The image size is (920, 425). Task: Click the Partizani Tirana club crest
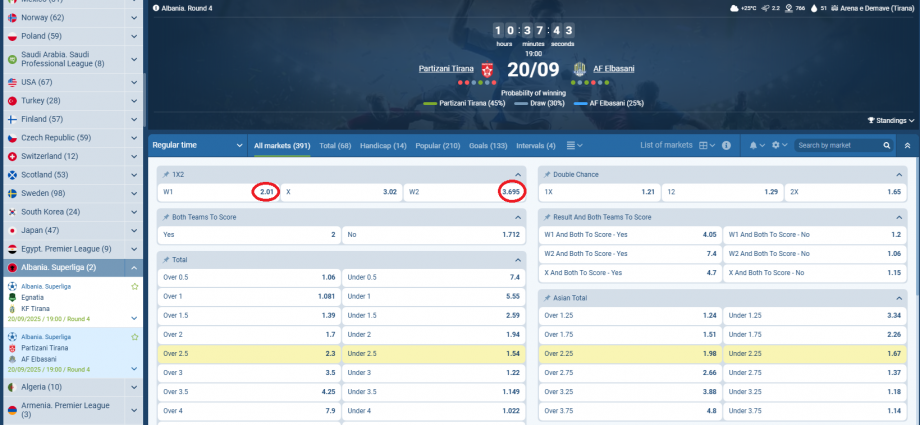(x=486, y=69)
